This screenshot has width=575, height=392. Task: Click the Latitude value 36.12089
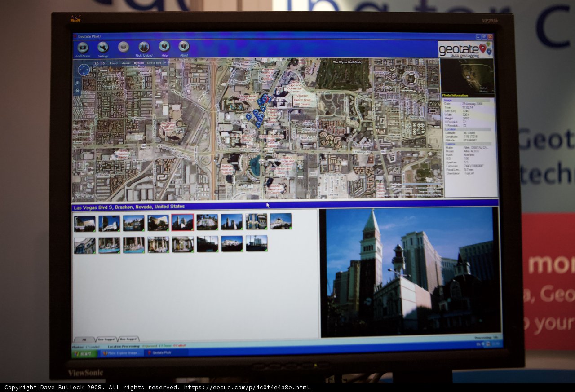pos(469,133)
